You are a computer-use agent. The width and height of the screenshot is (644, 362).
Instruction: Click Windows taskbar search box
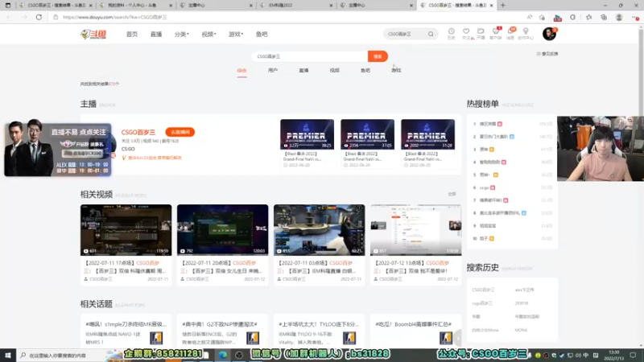(62, 355)
